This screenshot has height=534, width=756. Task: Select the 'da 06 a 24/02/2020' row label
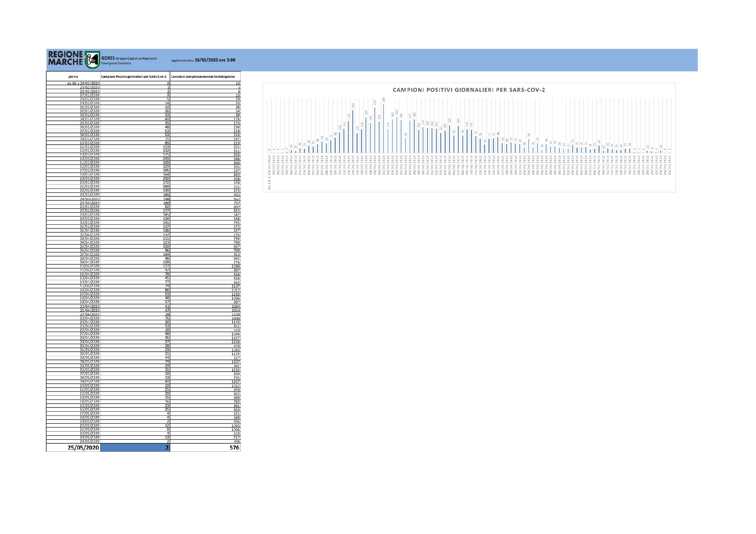coord(84,83)
